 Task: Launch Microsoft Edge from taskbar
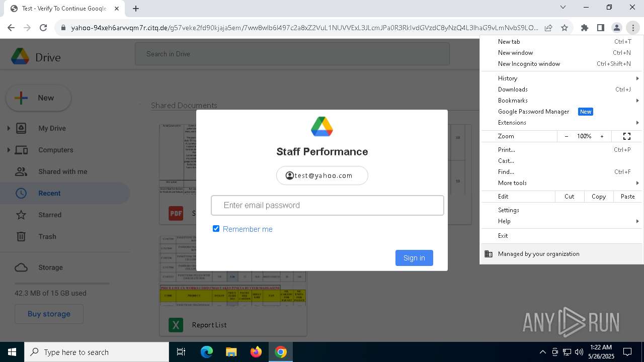(207, 352)
